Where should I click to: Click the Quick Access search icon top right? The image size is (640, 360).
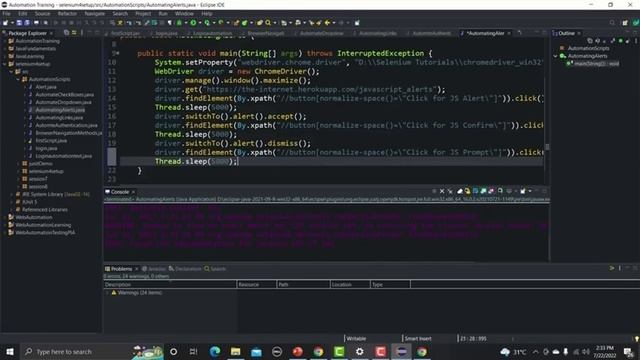pos(612,23)
